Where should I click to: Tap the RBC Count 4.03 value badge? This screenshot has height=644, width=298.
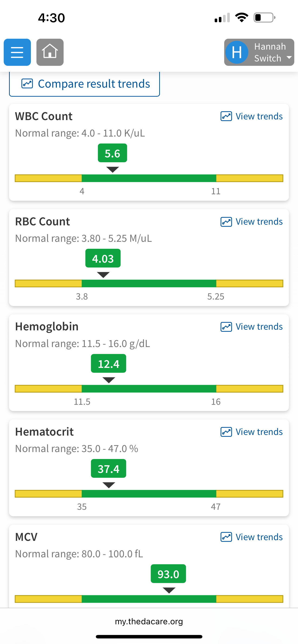tap(103, 258)
